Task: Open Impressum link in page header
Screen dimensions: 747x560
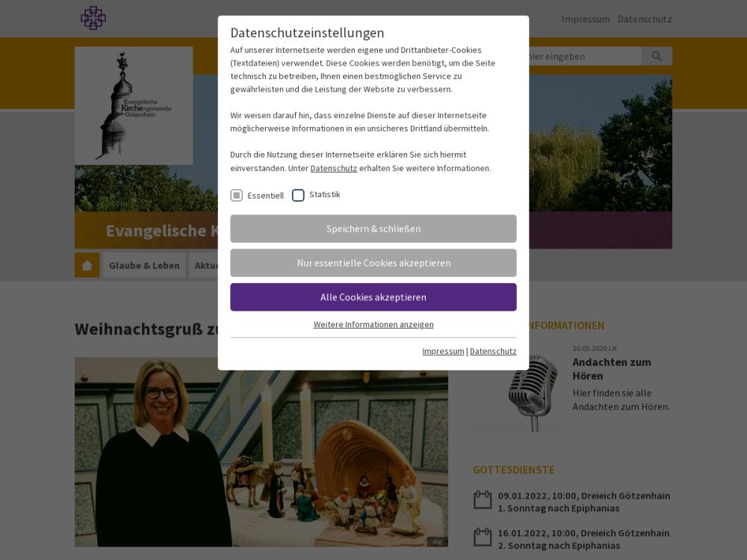Action: pos(586,19)
